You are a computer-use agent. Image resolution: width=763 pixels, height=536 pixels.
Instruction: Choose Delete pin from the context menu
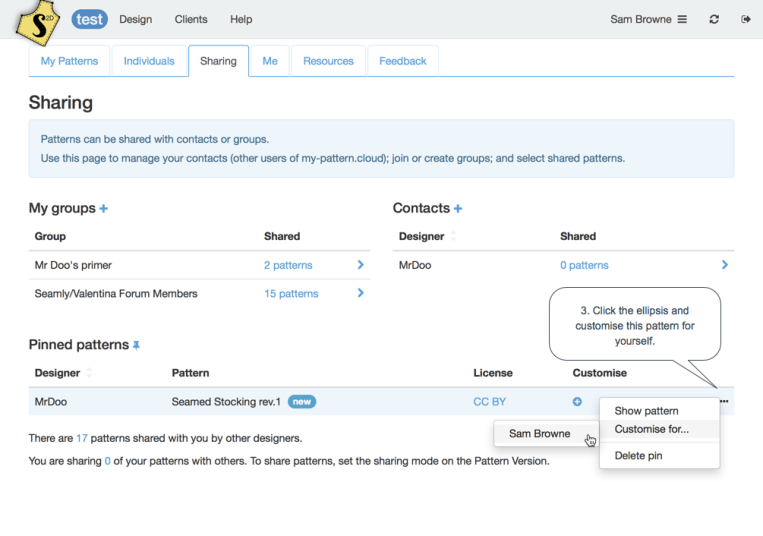click(638, 455)
